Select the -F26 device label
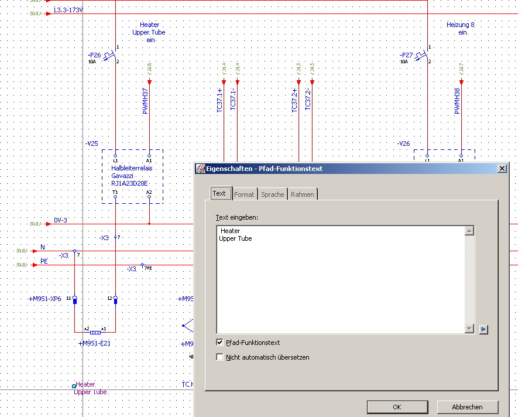 95,55
